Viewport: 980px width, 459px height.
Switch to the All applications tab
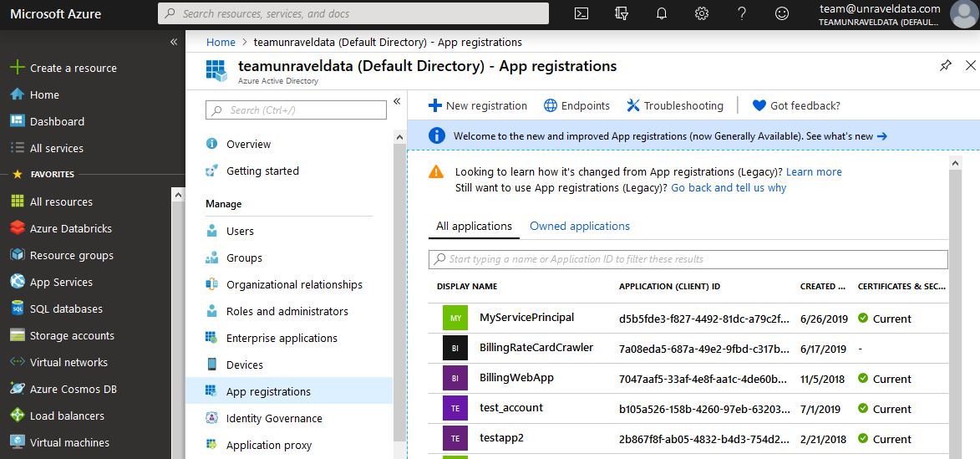click(x=474, y=227)
